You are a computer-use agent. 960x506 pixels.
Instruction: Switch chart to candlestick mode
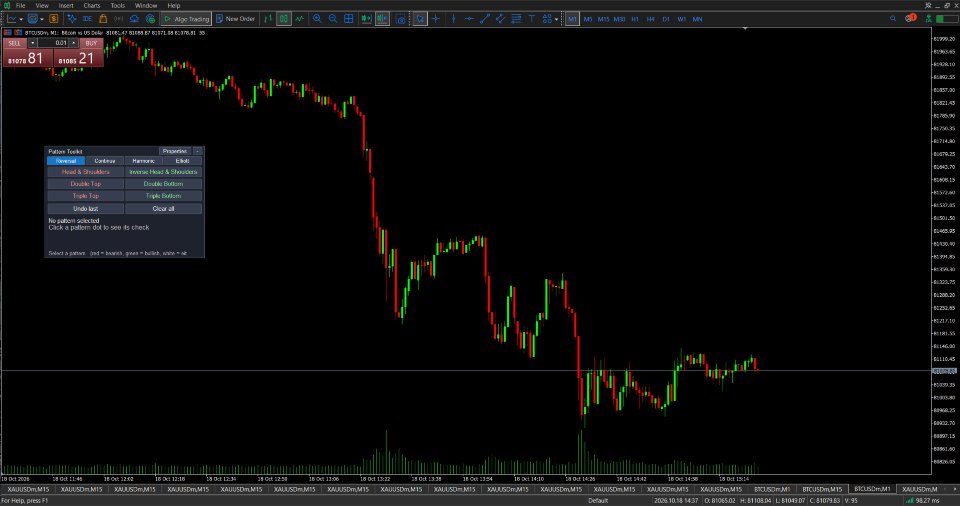[x=283, y=19]
